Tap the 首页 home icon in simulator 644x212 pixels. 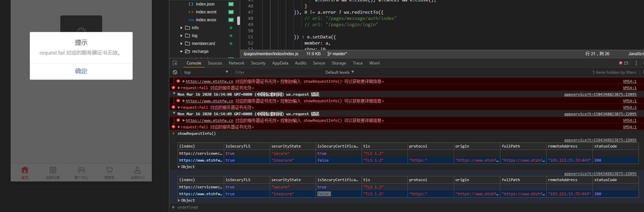pos(25,170)
